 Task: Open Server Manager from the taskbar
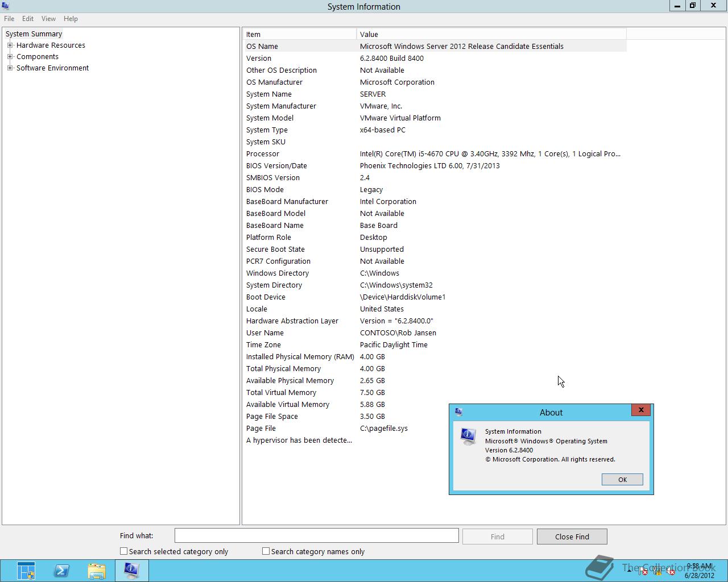point(26,570)
